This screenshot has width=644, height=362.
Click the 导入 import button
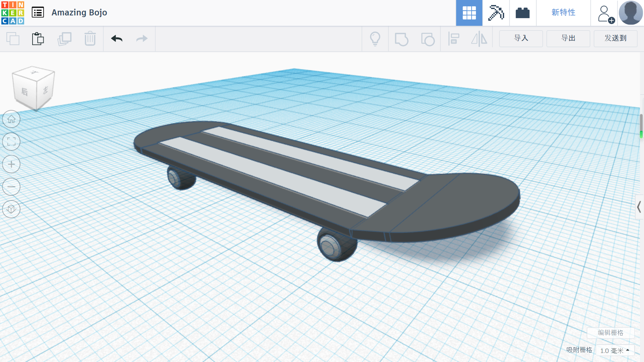[x=521, y=39]
